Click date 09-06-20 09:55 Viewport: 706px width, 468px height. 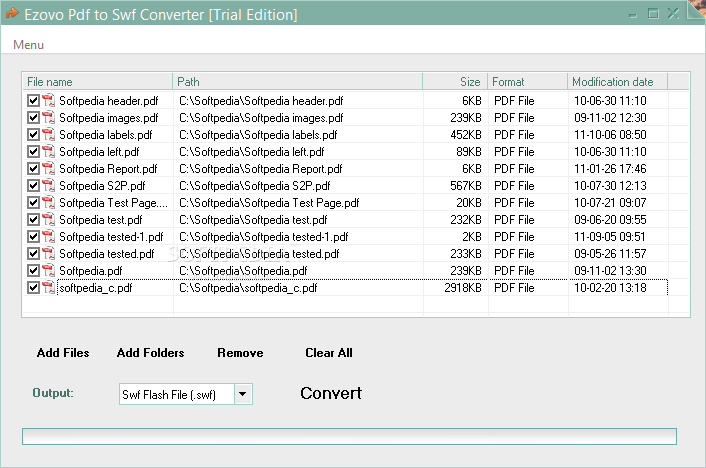point(610,219)
